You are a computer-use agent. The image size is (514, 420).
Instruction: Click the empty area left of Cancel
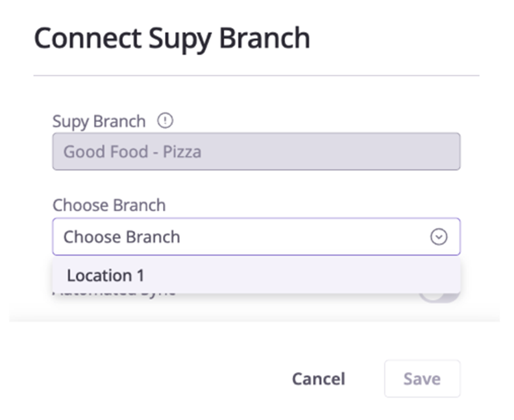[162, 379]
